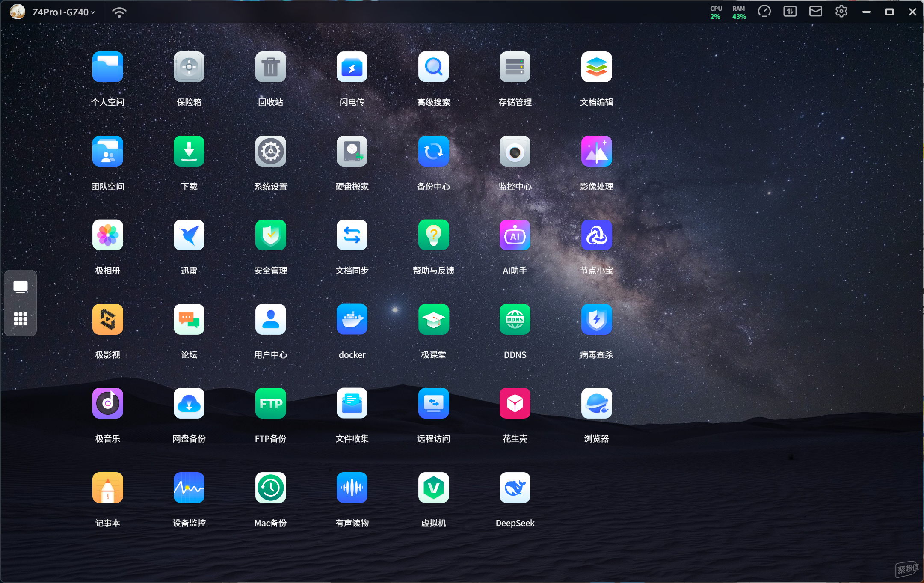
Task: Open the 保险箱 safe box app
Action: coord(189,67)
